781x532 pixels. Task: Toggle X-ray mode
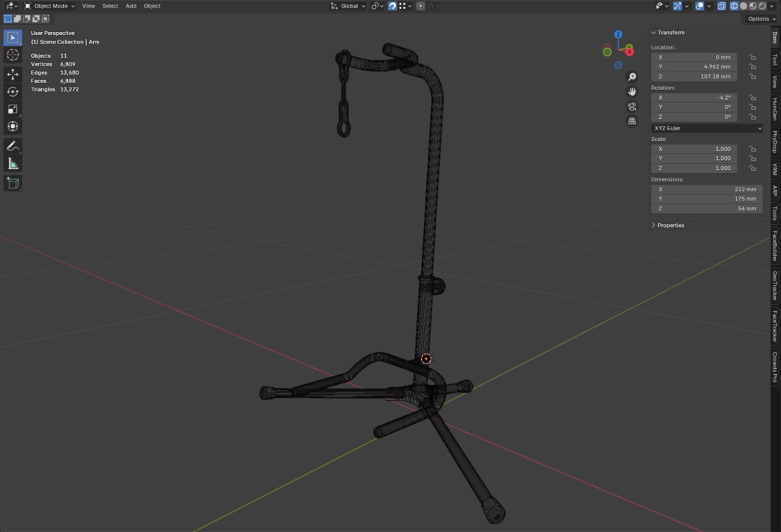pos(722,6)
